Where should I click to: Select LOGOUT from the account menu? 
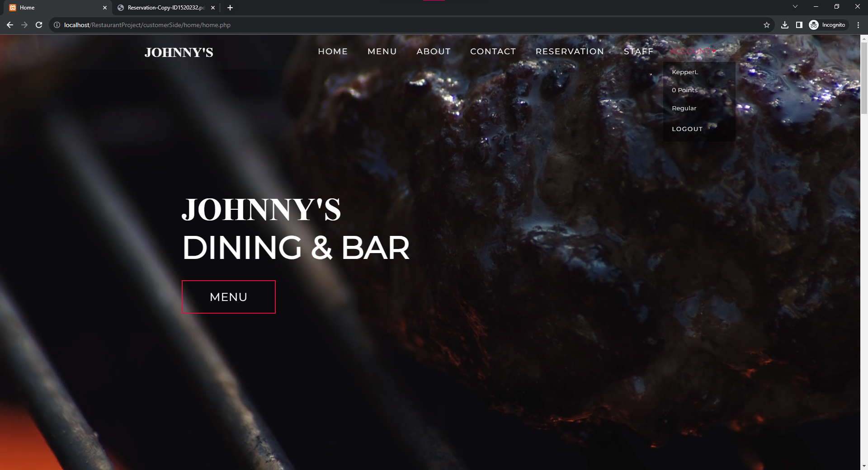pyautogui.click(x=687, y=129)
